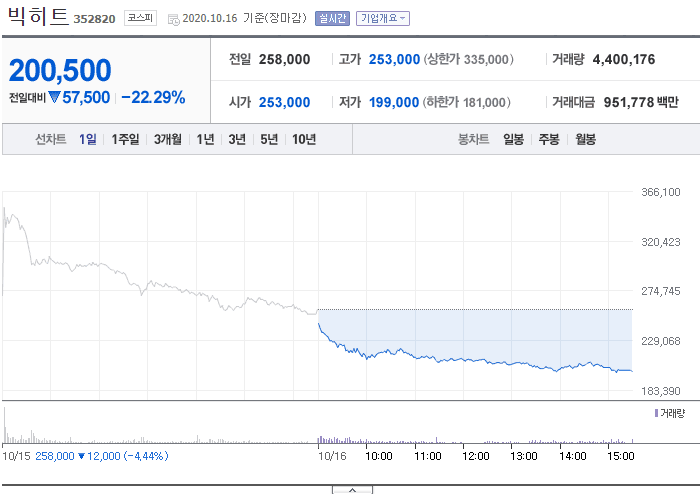700x494 pixels.
Task: Click the 선차트 section label
Action: click(51, 140)
